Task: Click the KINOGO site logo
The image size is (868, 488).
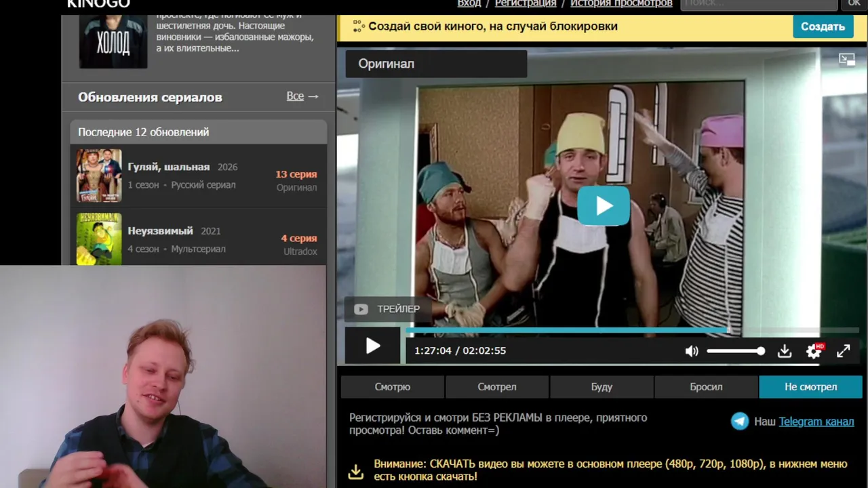Action: pos(98,3)
